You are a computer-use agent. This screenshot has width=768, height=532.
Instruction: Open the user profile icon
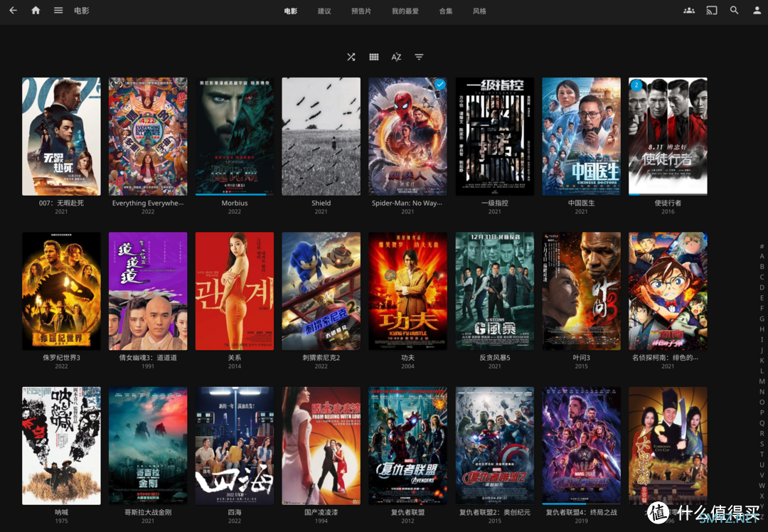click(757, 10)
